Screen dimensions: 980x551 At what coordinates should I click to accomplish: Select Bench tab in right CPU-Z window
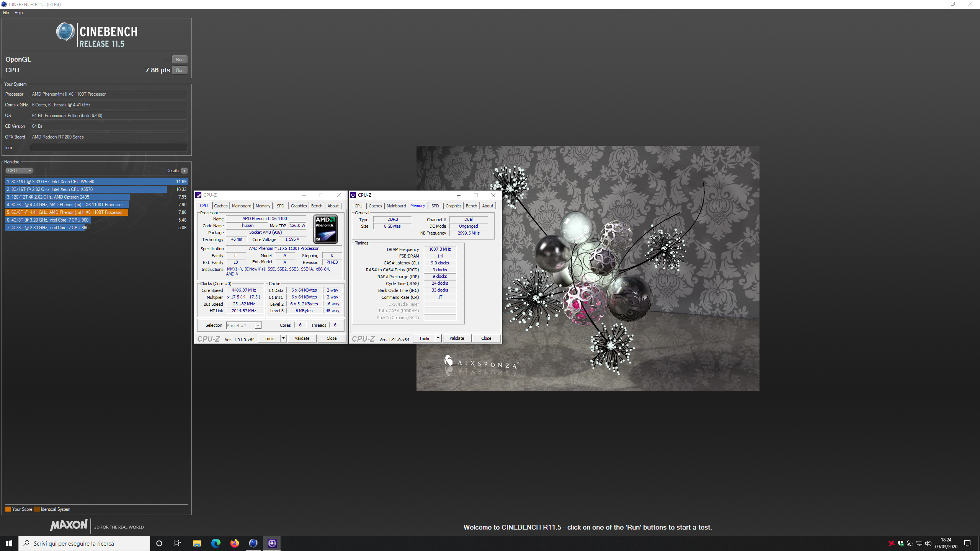coord(471,206)
